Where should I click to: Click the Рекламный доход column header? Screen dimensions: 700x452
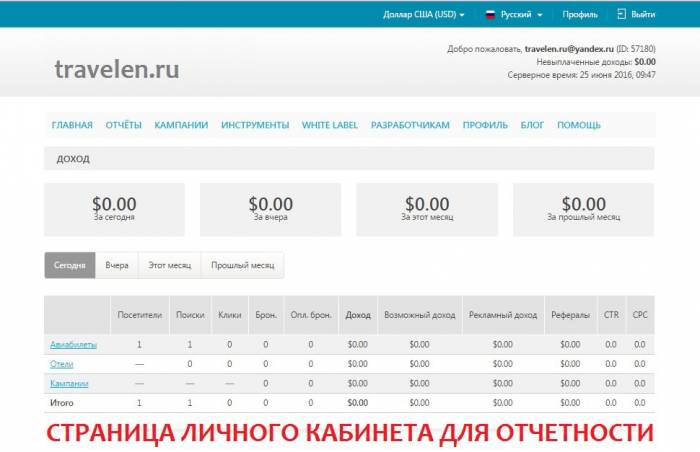(503, 315)
